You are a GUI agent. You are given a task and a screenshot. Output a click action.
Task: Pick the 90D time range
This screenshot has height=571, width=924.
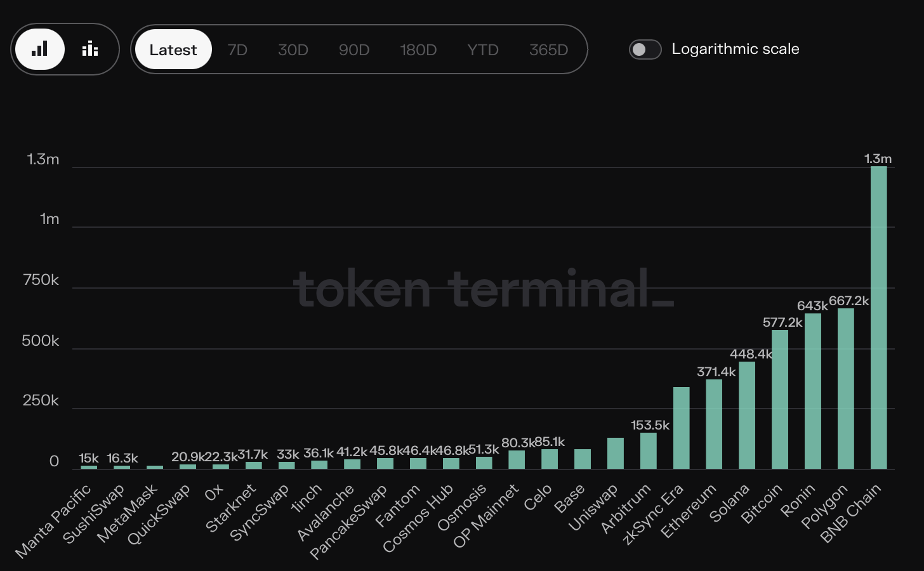pos(354,49)
